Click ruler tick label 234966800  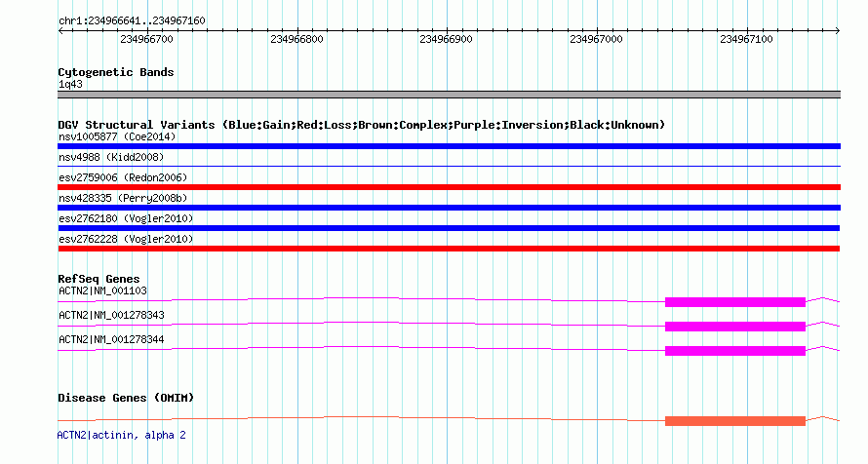coord(296,39)
